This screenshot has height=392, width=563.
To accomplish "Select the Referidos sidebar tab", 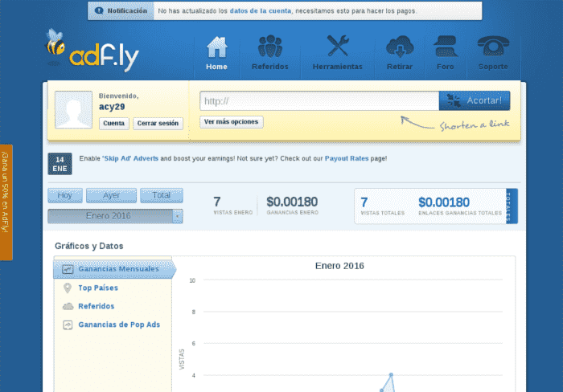I will click(97, 306).
